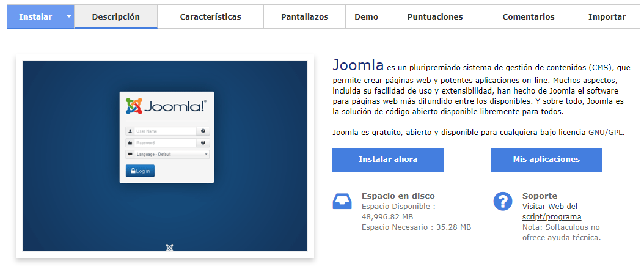Click the small Joomla icon at the screenshot bottom
This screenshot has width=644, height=275.
[x=169, y=248]
